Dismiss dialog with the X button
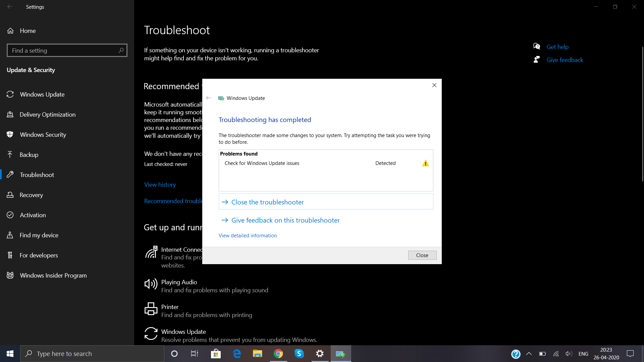This screenshot has width=644, height=362. click(434, 85)
